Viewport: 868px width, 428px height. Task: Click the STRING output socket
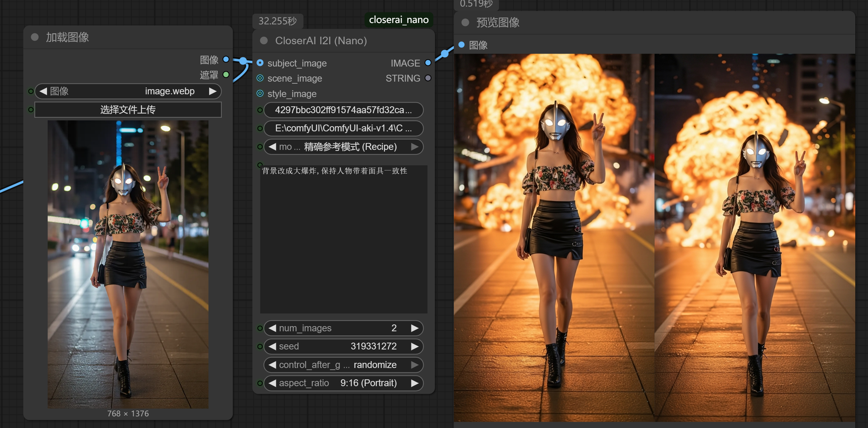coord(428,78)
